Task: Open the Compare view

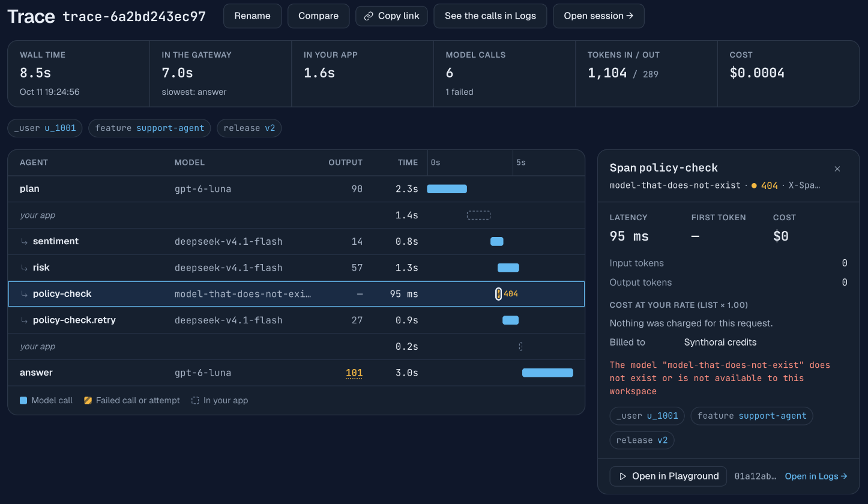Action: (x=318, y=16)
